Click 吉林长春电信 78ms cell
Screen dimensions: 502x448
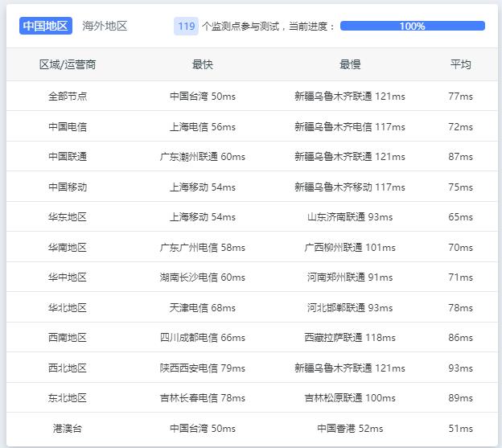203,398
